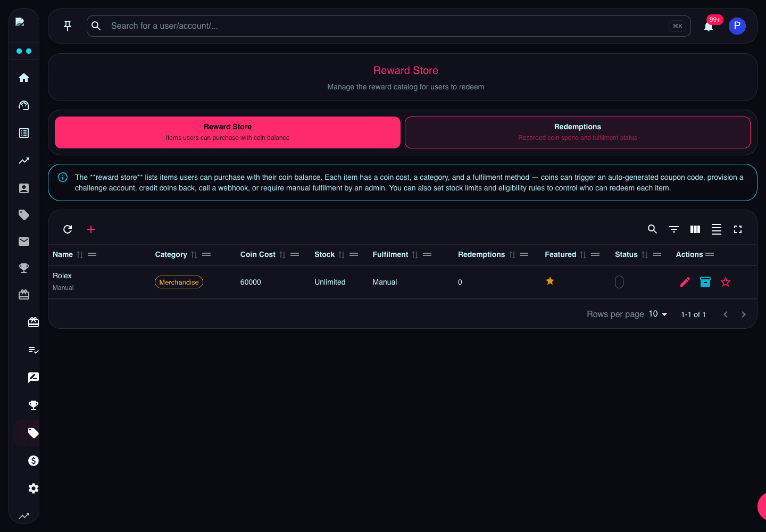Open Name column actions handle
Image resolution: width=766 pixels, height=532 pixels.
pyautogui.click(x=92, y=254)
